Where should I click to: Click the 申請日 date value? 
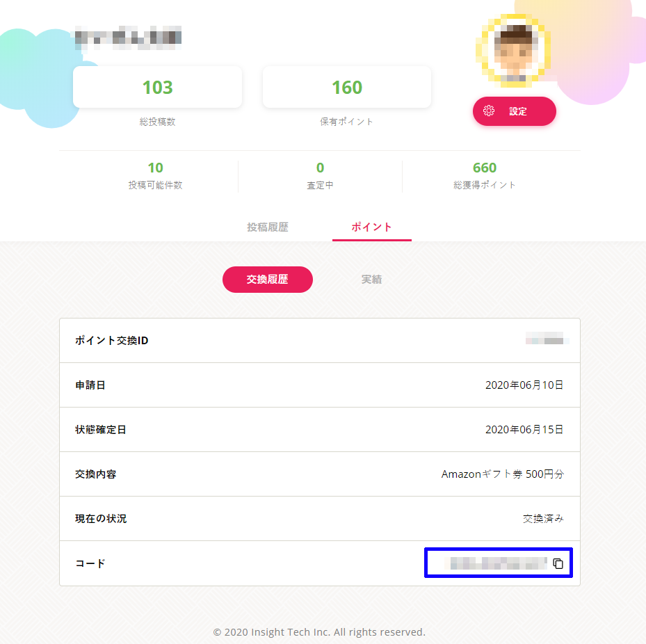[524, 385]
